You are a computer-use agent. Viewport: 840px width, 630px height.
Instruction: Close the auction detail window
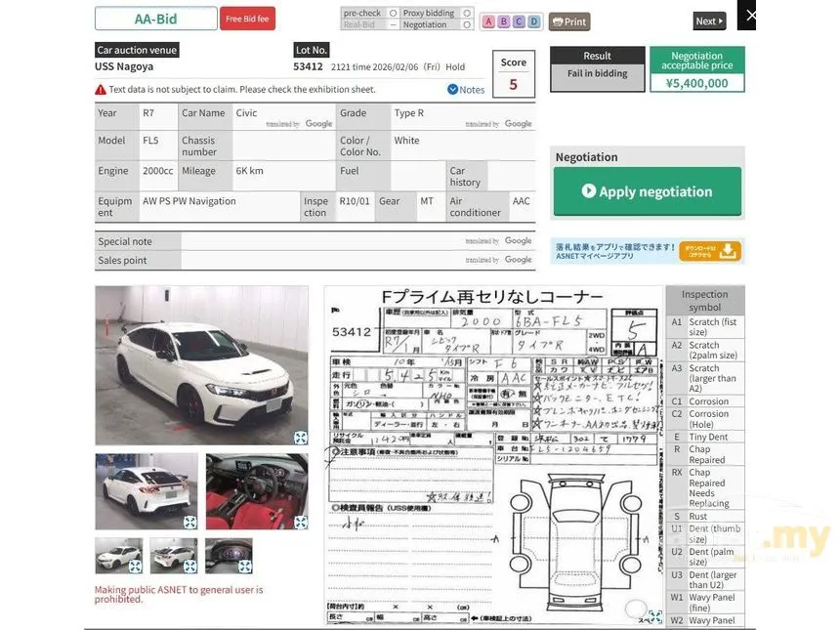(748, 15)
